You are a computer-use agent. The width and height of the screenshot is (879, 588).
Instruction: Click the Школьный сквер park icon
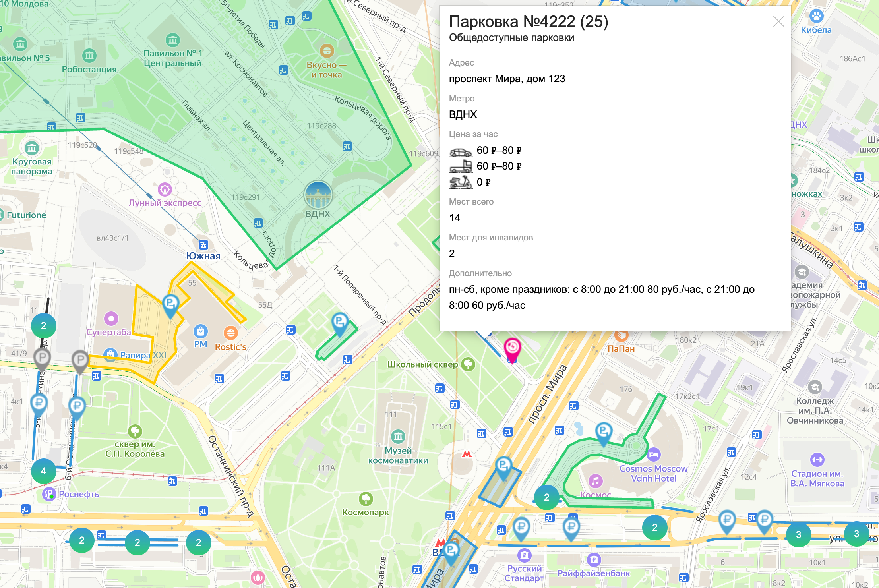click(x=468, y=364)
